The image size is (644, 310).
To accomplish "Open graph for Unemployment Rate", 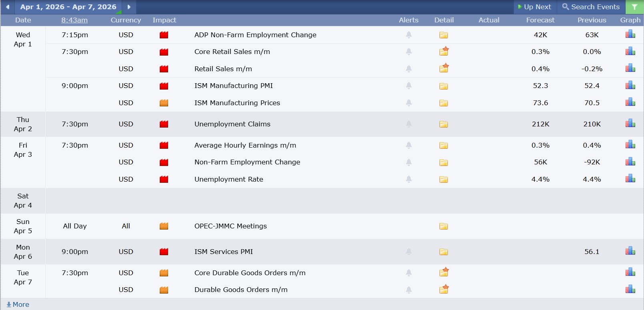I will point(630,179).
